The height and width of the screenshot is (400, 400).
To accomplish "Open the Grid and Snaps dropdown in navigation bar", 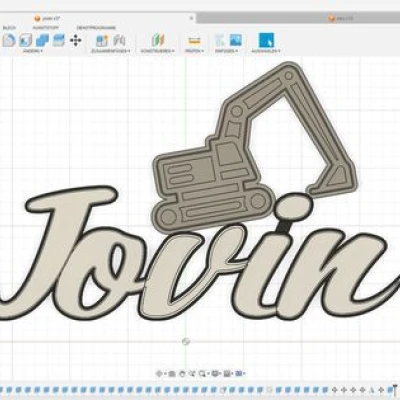I will point(228,374).
